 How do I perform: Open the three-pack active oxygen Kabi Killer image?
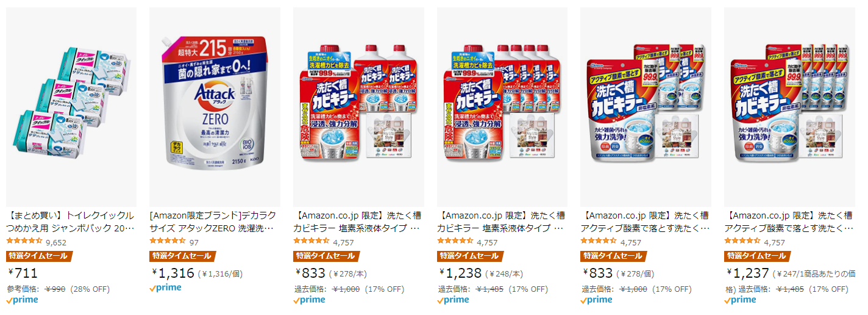(646, 107)
